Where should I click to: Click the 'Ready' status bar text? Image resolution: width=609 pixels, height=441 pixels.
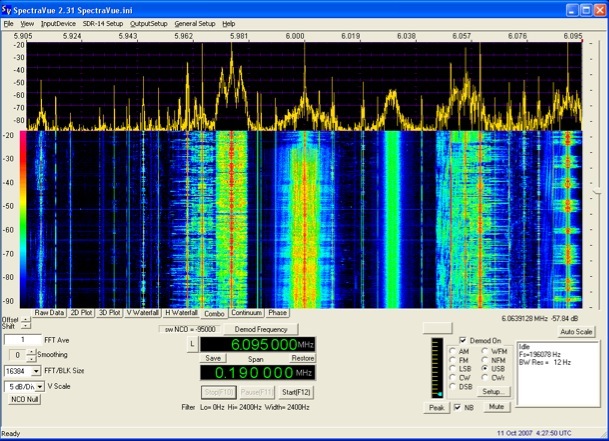(x=10, y=434)
